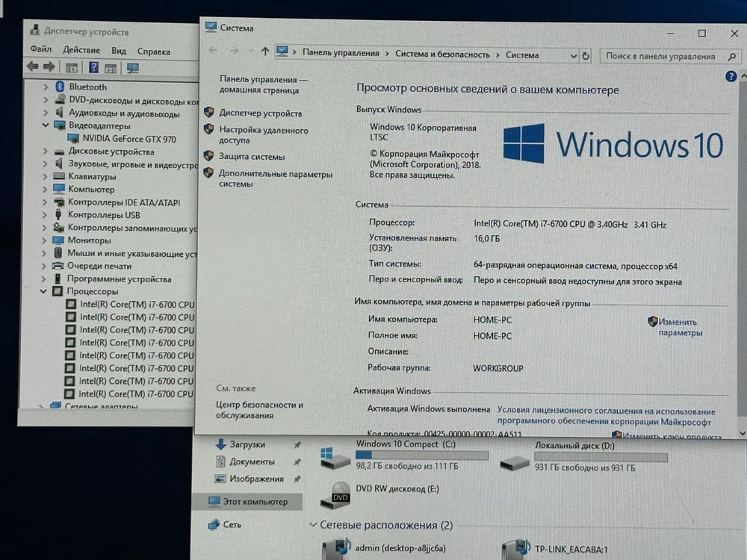Screen dimensions: 747x560
Task: Click the Контроллеры USB icon
Action: click(58, 214)
